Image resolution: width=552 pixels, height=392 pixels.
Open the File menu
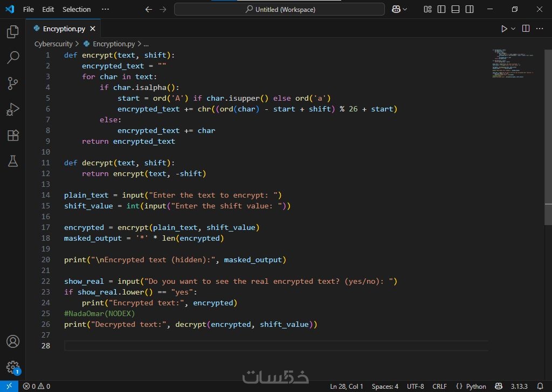(28, 9)
